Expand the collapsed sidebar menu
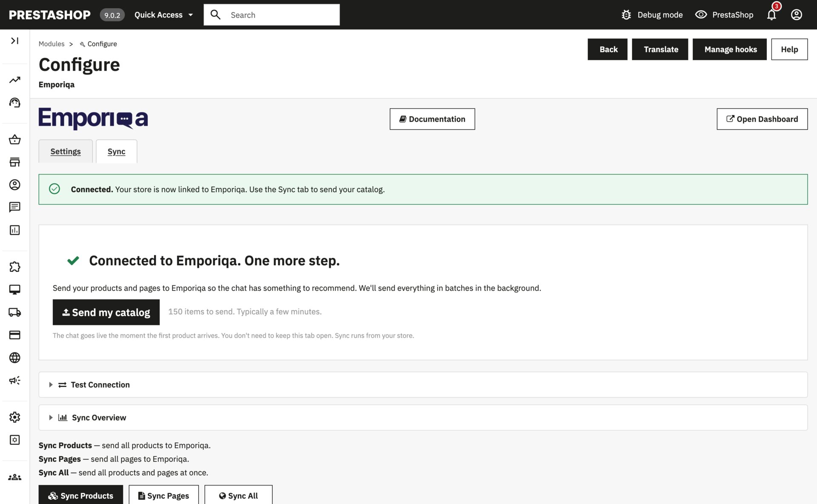 (14, 40)
